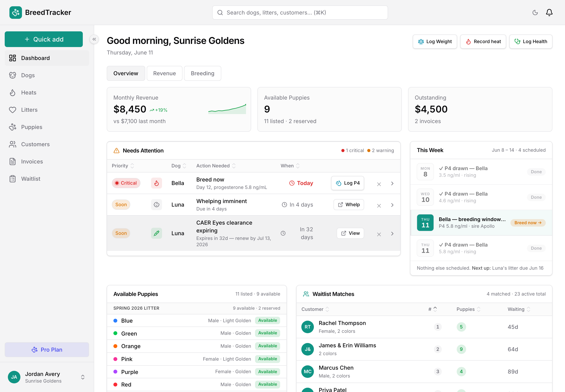Click Bella's red flame heat icon
Viewport: 565px width, 392px height.
(156, 183)
